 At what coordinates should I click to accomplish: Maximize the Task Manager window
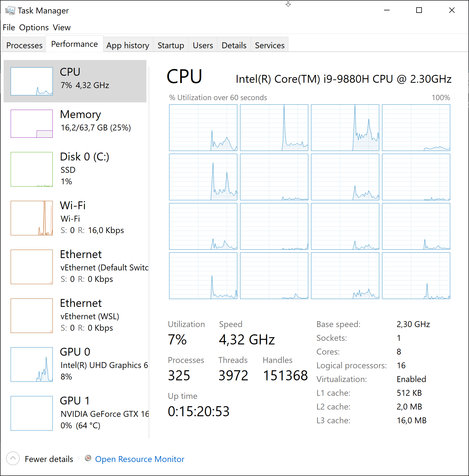[419, 10]
